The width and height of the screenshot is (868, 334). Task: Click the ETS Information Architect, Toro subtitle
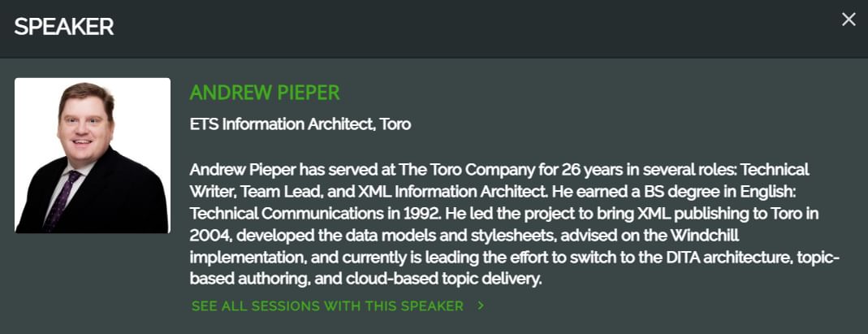(300, 124)
